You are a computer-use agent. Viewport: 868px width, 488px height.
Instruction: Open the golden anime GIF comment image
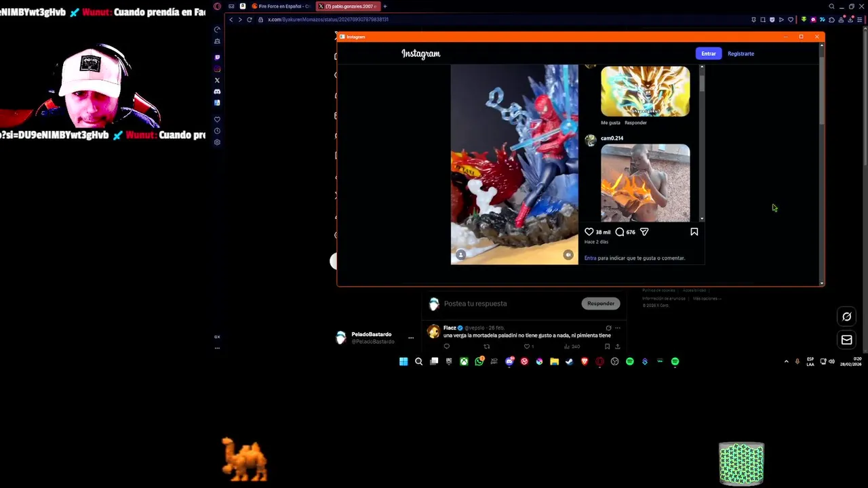(x=645, y=91)
